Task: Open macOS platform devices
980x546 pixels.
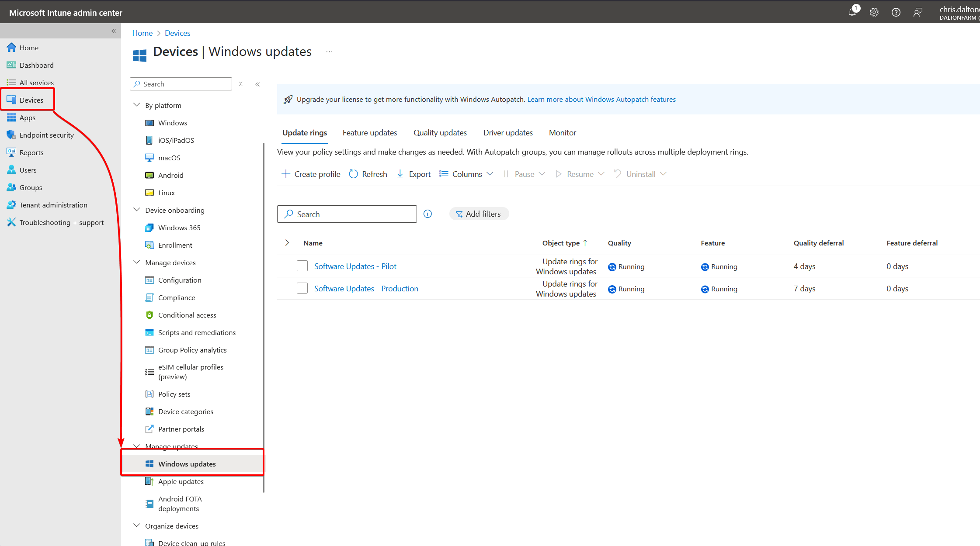Action: (169, 158)
